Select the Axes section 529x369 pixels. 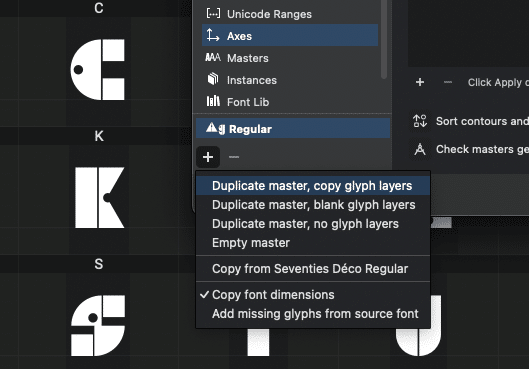(290, 35)
